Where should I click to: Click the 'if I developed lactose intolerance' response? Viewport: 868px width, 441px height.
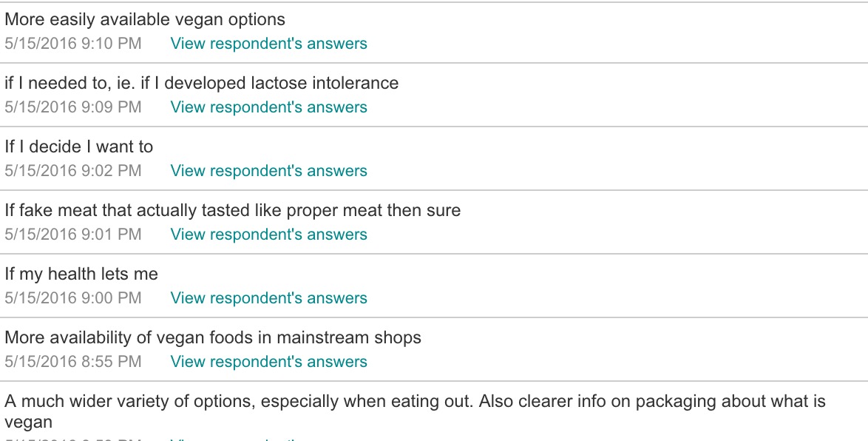point(202,83)
